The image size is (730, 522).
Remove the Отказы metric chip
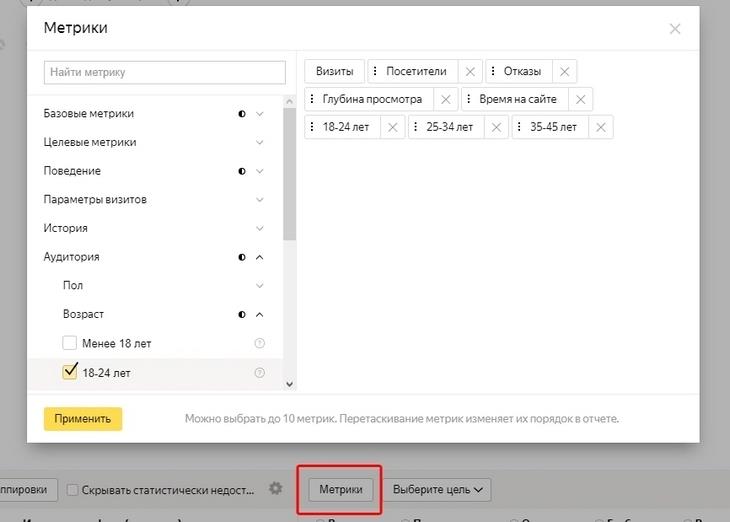(564, 72)
